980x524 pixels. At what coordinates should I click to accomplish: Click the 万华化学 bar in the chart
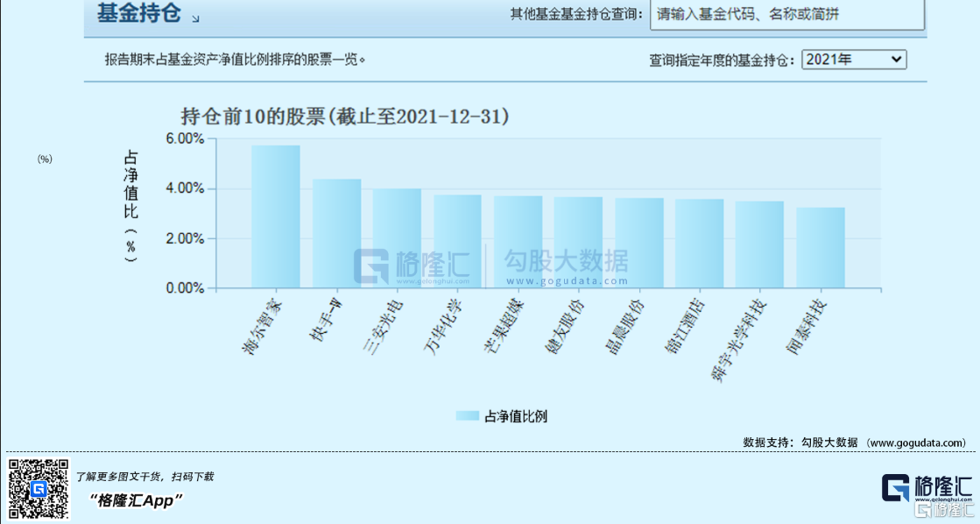coord(458,241)
